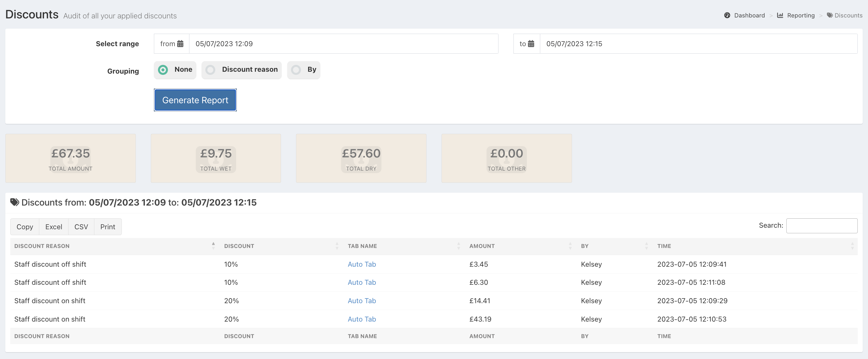
Task: Click the Dashboard gauge icon in breadcrumb
Action: [727, 16]
